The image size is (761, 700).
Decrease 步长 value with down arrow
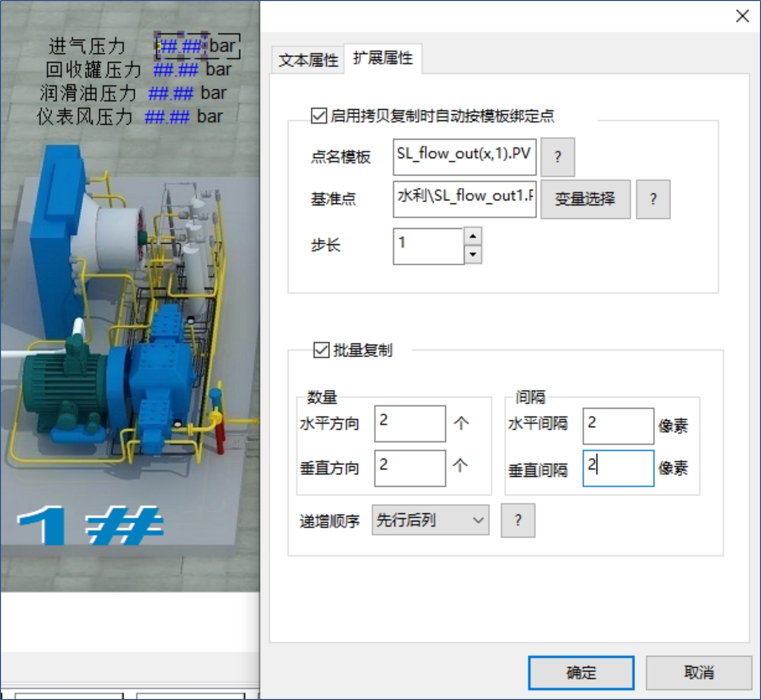472,254
